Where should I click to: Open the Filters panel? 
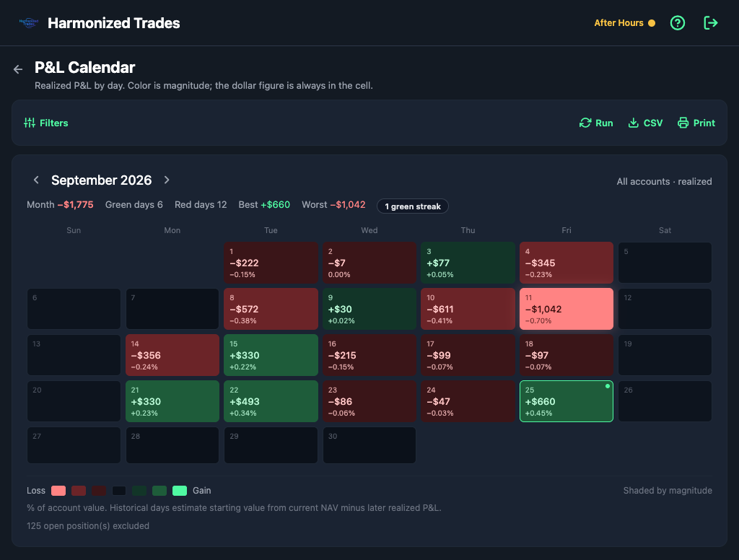46,123
